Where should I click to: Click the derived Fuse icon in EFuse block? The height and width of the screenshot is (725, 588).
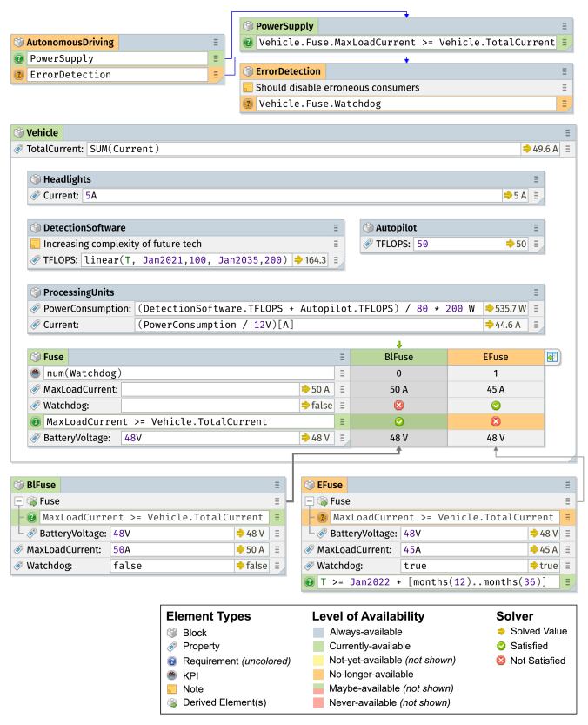(x=322, y=500)
